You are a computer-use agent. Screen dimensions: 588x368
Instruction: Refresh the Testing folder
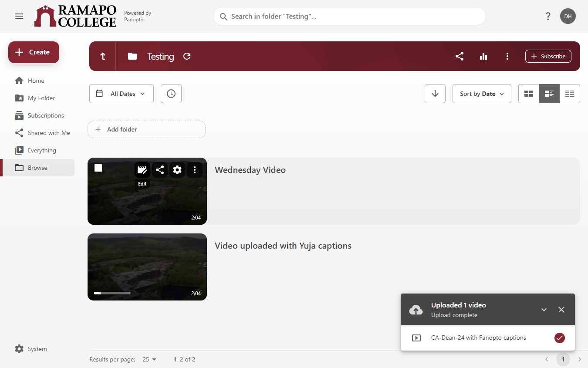[187, 56]
